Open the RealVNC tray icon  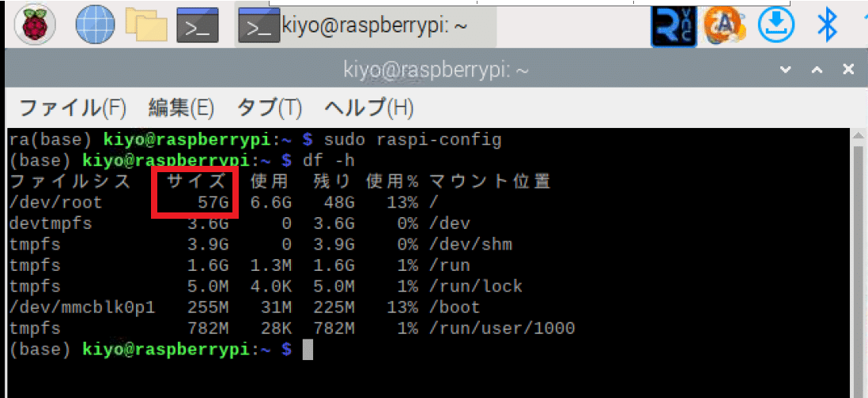point(674,24)
